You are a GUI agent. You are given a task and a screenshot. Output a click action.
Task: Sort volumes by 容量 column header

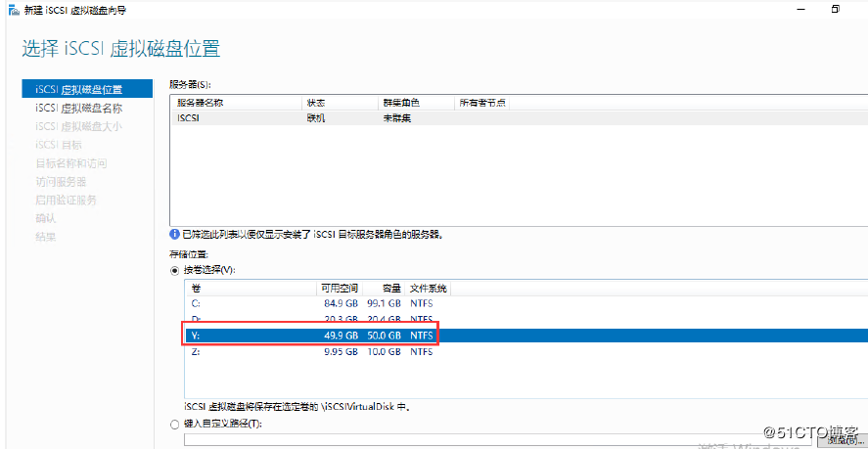coord(390,289)
